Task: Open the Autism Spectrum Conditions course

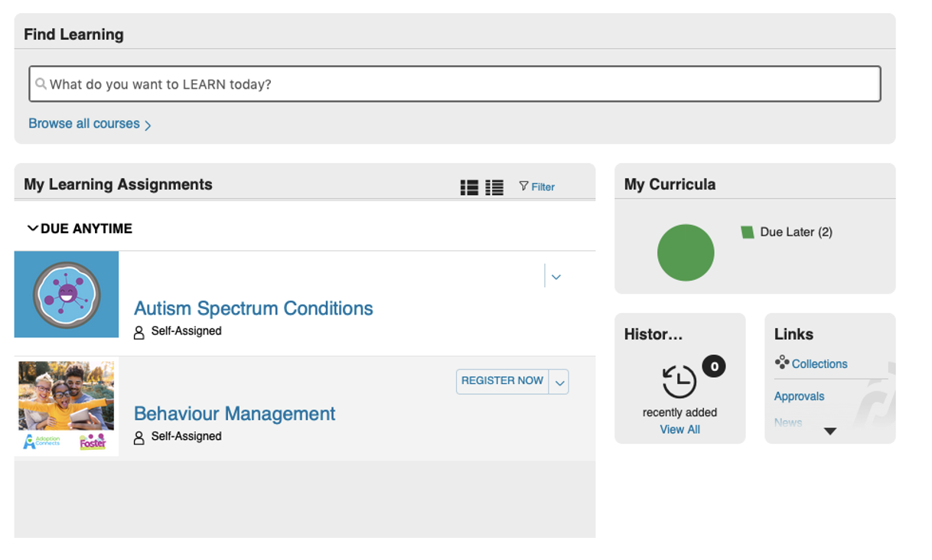Action: tap(253, 308)
